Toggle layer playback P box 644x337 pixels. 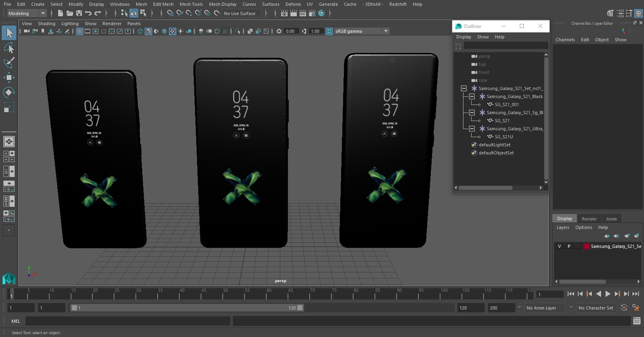click(x=569, y=246)
